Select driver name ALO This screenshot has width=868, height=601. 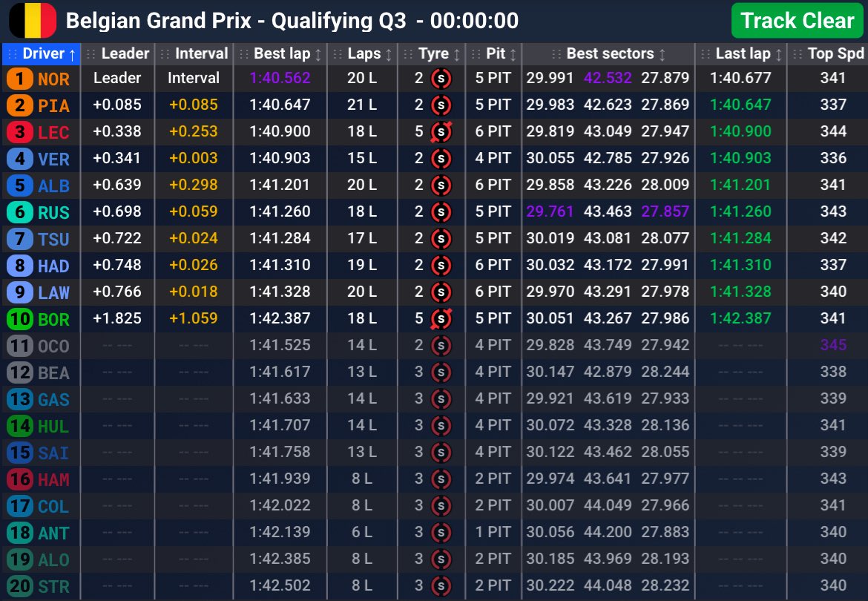click(53, 560)
